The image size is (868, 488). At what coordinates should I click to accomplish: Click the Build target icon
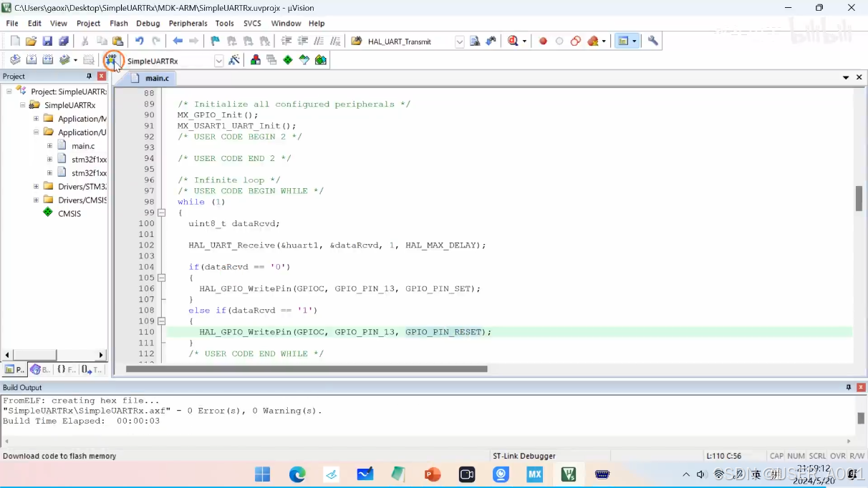[x=32, y=60]
